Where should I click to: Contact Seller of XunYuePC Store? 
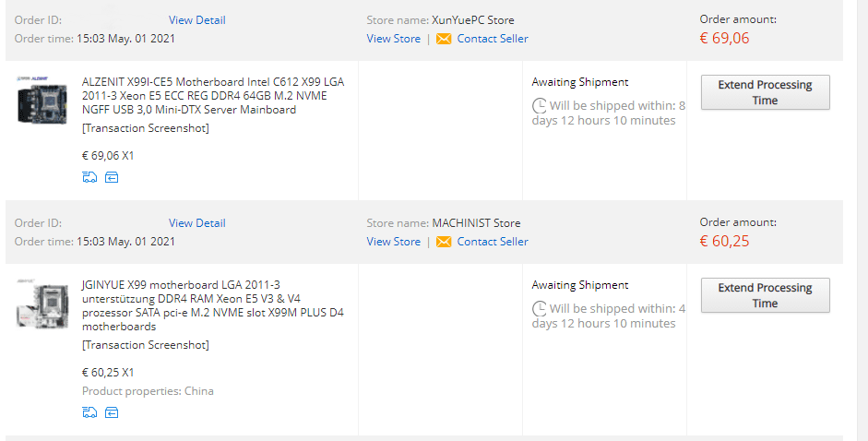tap(493, 39)
